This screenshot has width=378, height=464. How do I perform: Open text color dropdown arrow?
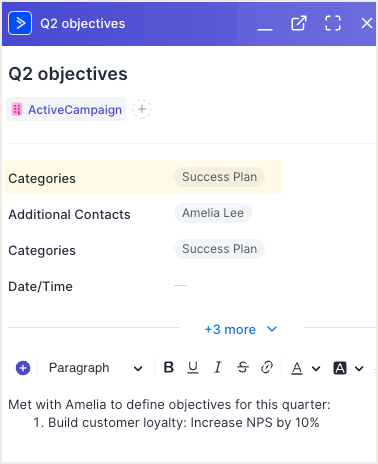click(x=316, y=369)
